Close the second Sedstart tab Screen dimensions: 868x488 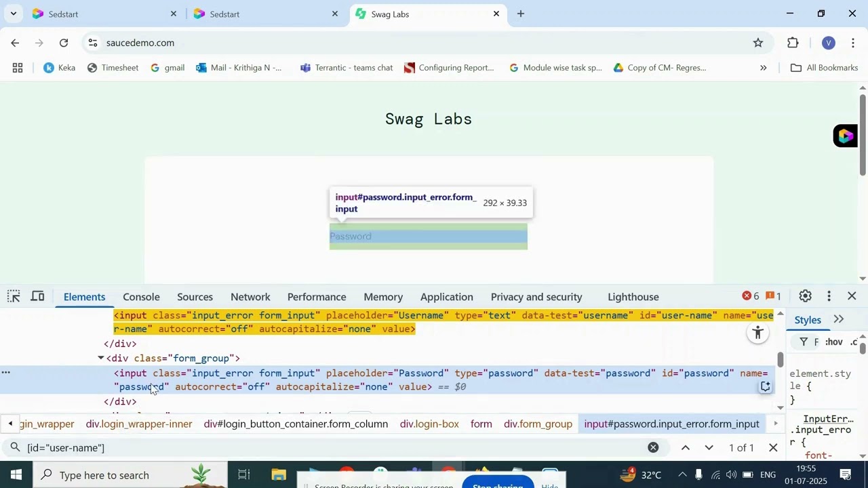[334, 14]
